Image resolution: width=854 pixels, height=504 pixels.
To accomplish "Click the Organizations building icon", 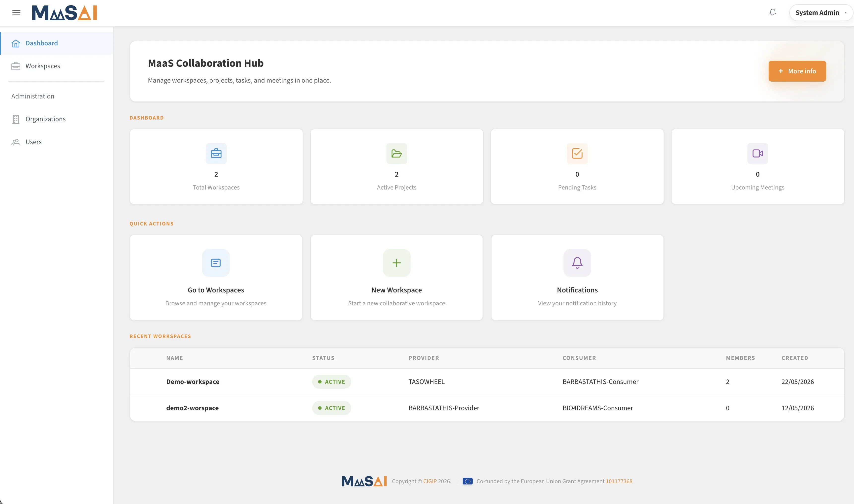I will tap(16, 119).
